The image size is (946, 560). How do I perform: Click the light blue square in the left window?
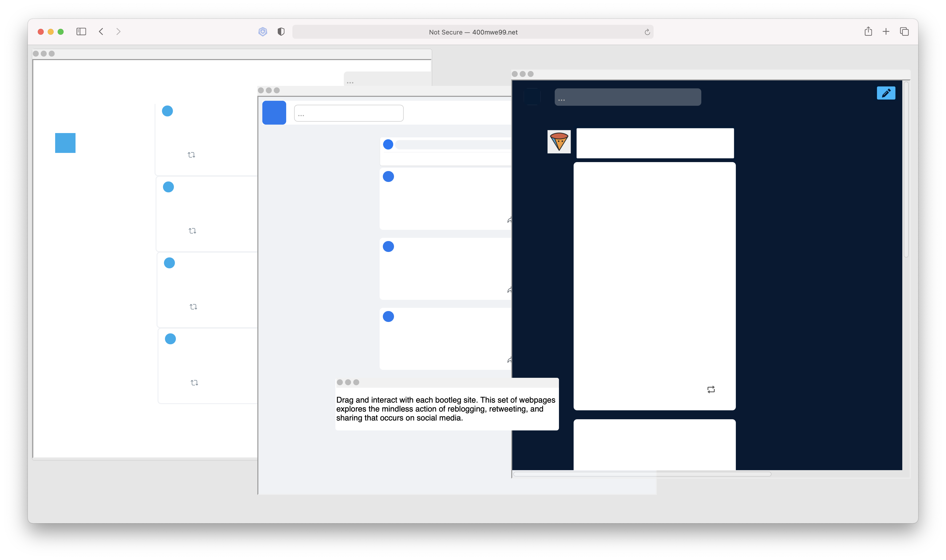[65, 143]
